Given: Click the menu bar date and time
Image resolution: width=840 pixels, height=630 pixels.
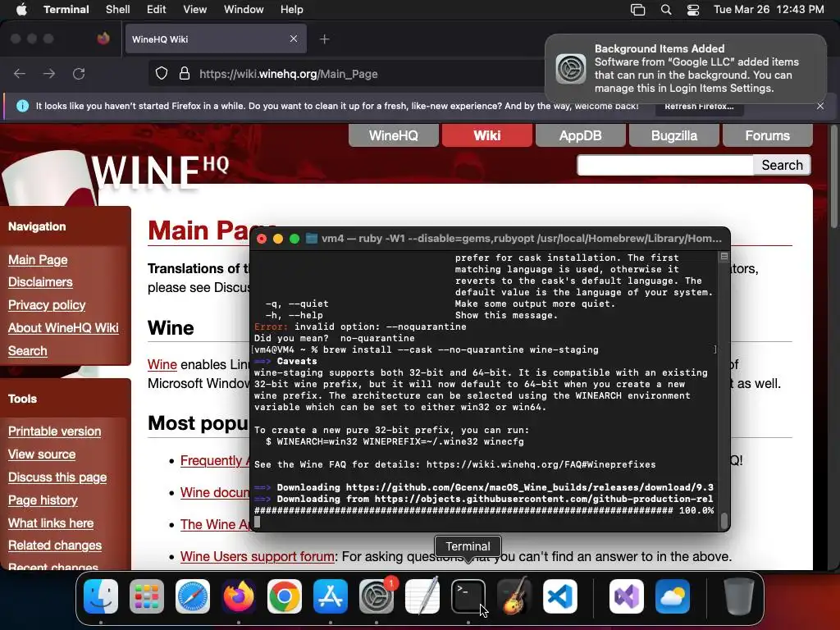Looking at the screenshot, I should [769, 10].
